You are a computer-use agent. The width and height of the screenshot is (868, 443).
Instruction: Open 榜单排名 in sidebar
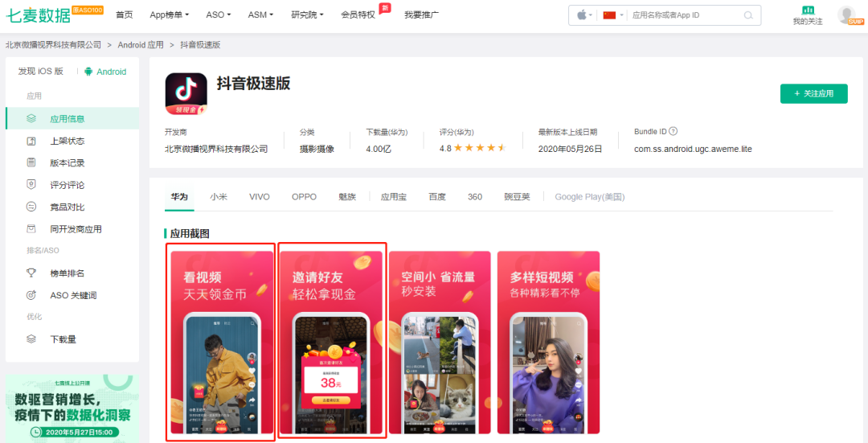pos(68,273)
